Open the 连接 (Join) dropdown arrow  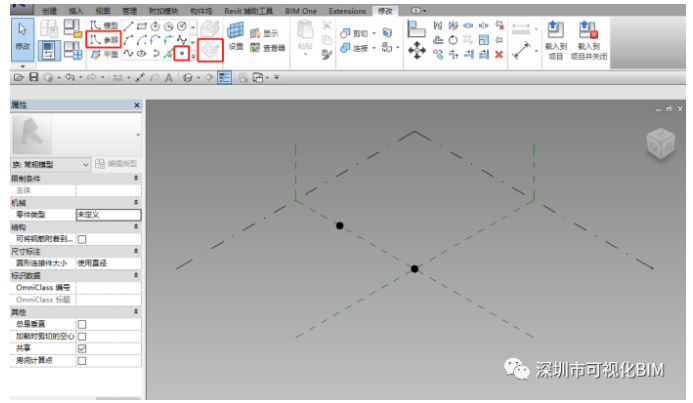click(375, 48)
